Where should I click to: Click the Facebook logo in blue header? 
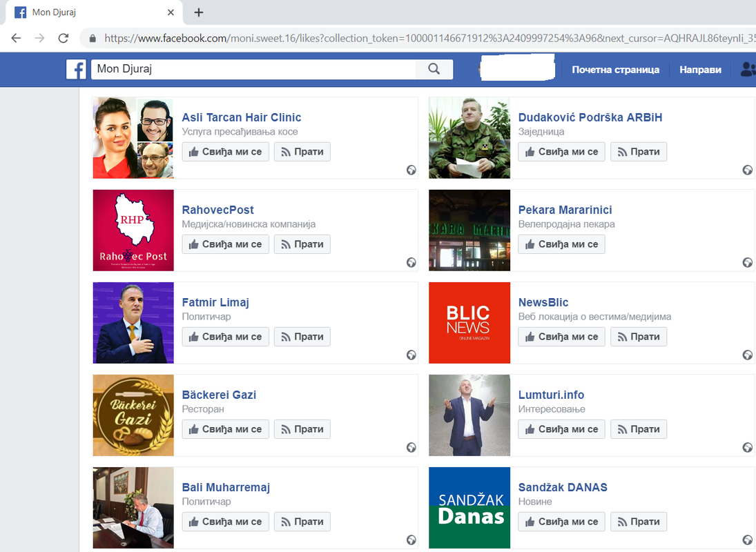click(x=76, y=70)
